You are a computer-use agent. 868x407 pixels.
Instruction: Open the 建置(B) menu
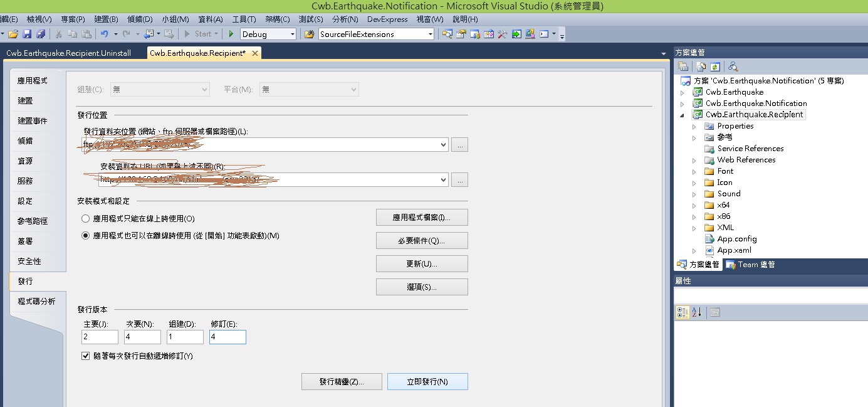[x=106, y=19]
